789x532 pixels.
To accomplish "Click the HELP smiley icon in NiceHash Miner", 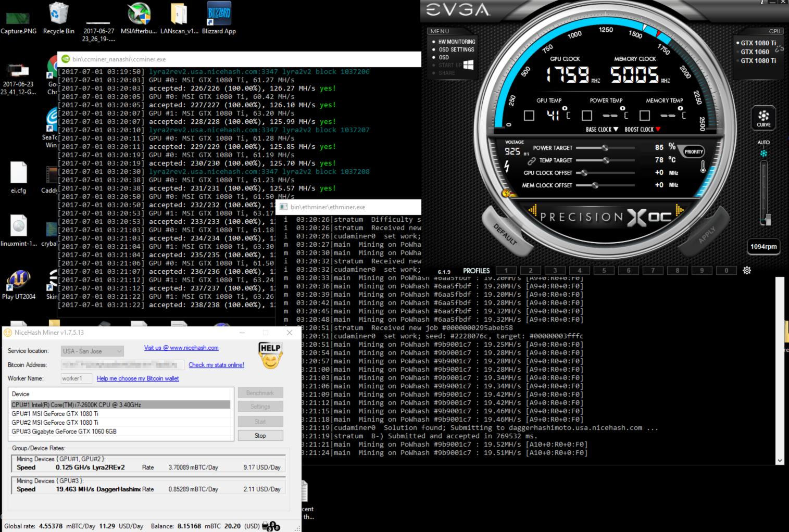I will coord(270,355).
